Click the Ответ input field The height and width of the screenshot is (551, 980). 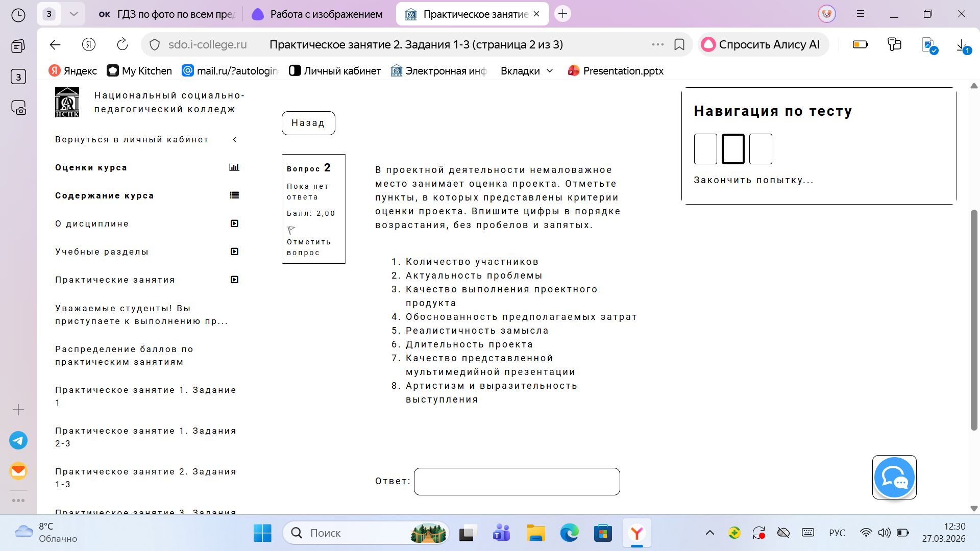[517, 482]
